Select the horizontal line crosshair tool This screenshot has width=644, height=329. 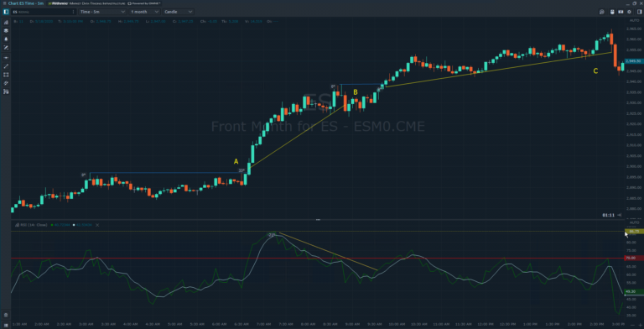click(6, 58)
